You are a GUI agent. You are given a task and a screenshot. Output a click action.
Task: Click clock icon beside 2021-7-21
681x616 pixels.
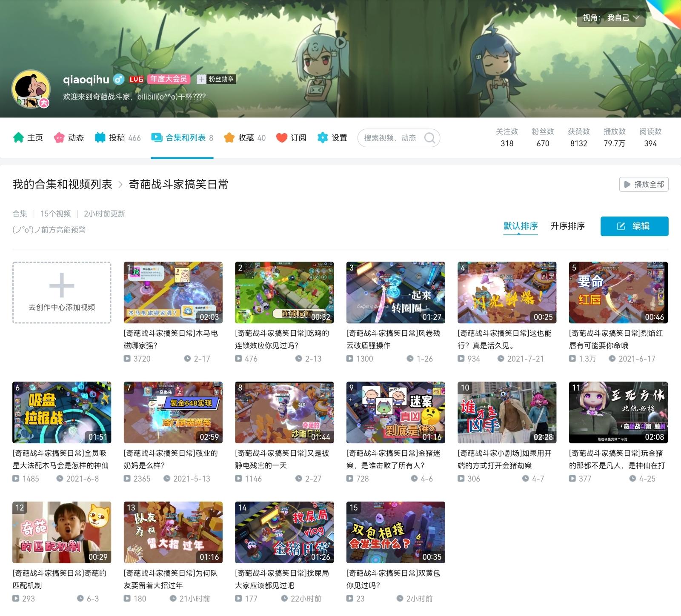point(501,359)
